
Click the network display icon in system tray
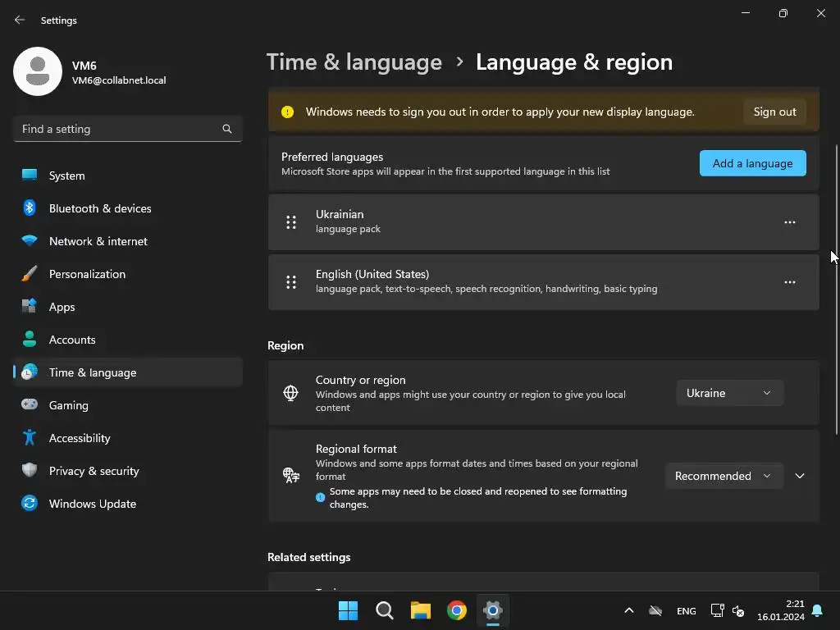click(x=717, y=610)
